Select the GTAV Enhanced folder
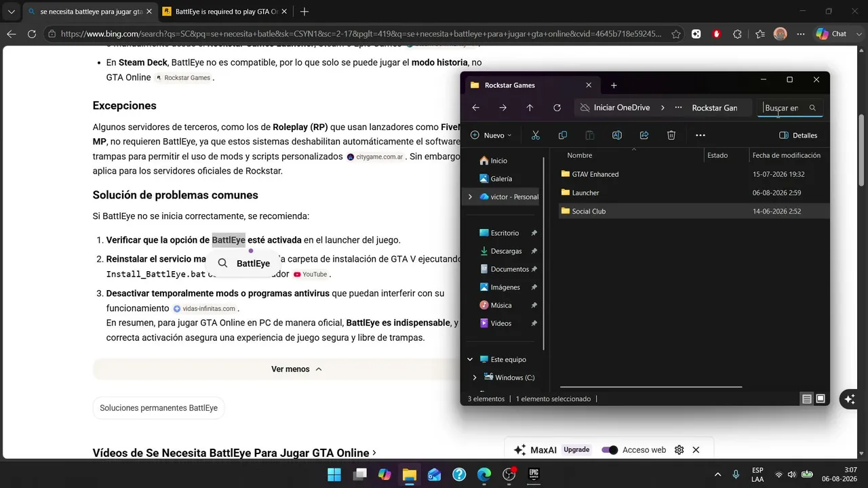The image size is (868, 488). point(693,174)
